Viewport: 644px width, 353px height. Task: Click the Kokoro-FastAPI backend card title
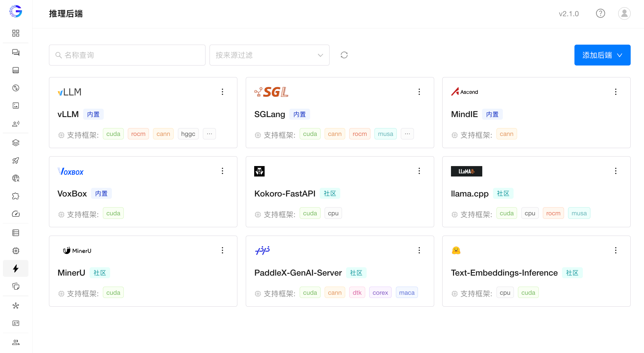pyautogui.click(x=285, y=194)
